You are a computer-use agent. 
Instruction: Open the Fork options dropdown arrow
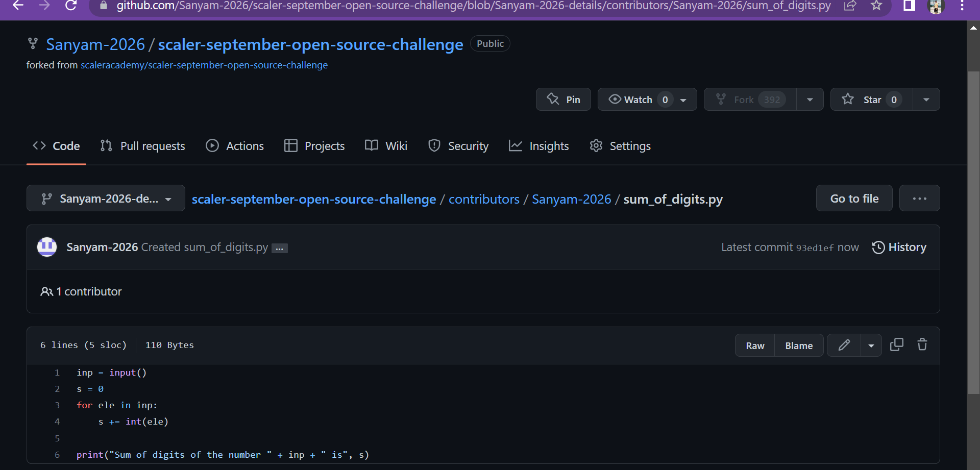point(810,99)
